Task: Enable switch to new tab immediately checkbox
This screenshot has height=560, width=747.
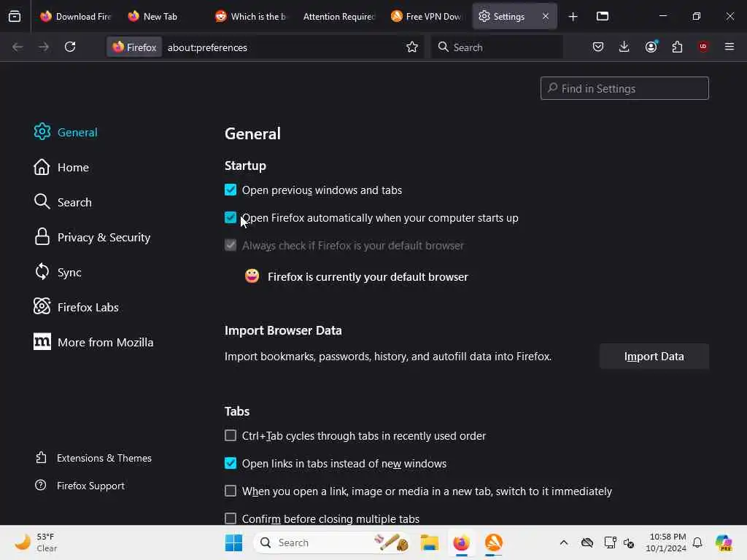Action: point(231,491)
